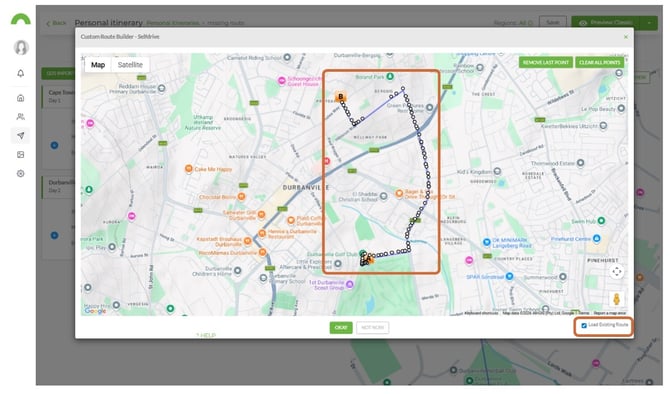Close the Custom Route Builder dialog

[x=626, y=37]
